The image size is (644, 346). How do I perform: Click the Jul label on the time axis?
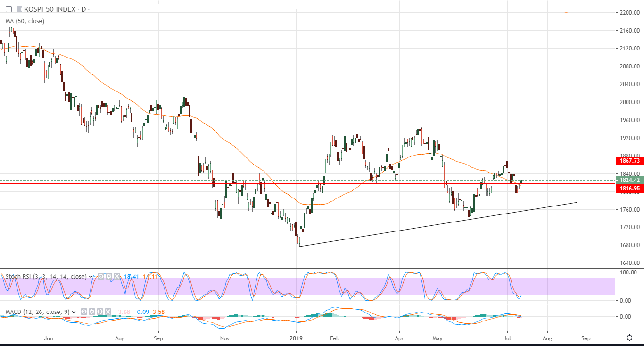pyautogui.click(x=508, y=338)
